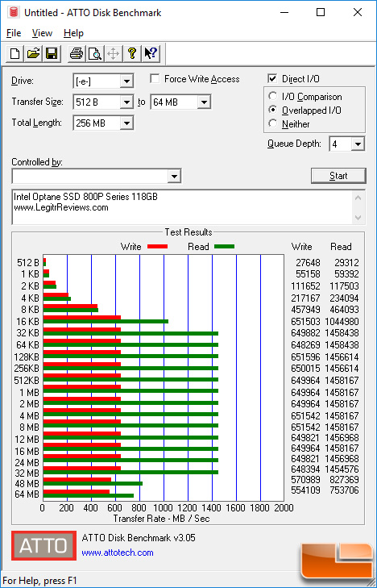Enable Force Write Access checkbox
The height and width of the screenshot is (588, 377).
155,79
